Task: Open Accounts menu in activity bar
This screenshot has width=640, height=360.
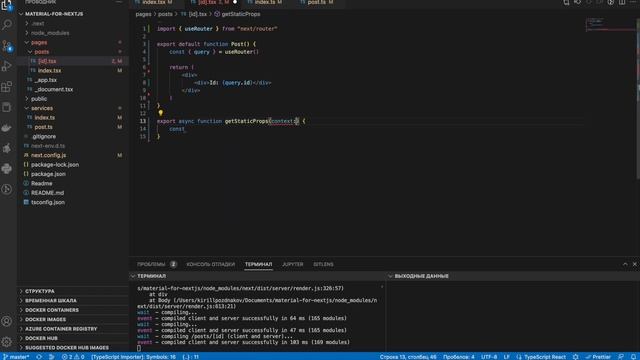Action: tap(7, 321)
